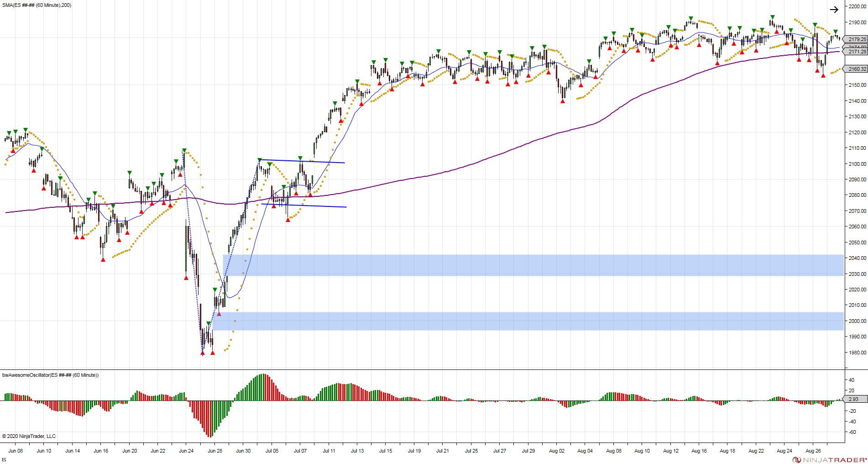Select the upper shaded blue zone near 2035

click(533, 265)
